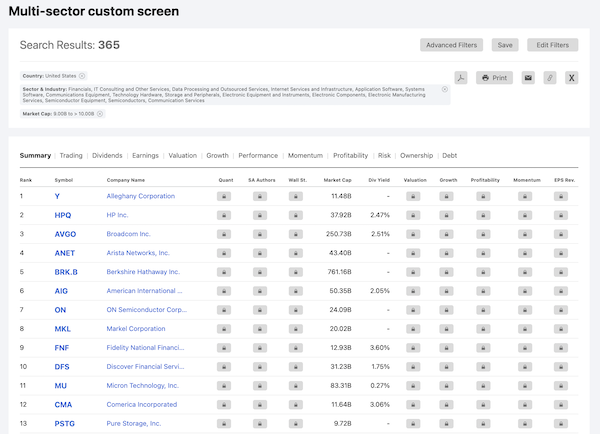The width and height of the screenshot is (600, 434).
Task: Remove the Country: United States filter
Action: 82,76
